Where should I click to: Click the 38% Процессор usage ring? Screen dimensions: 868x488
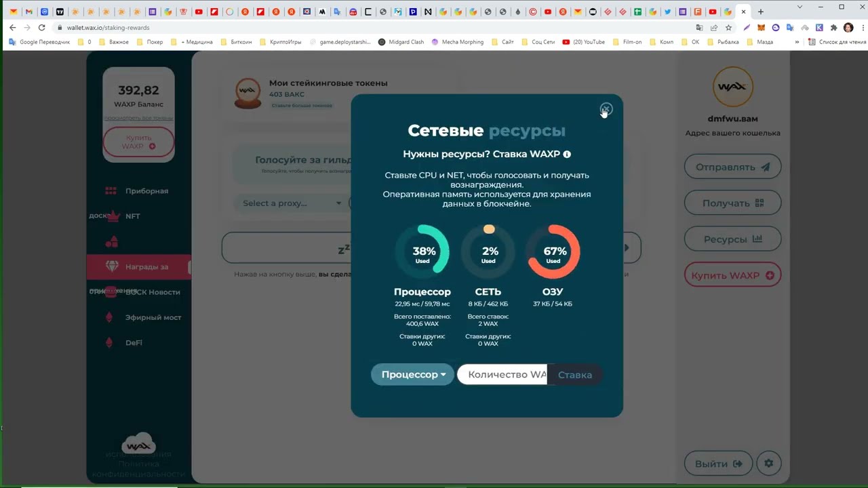tap(422, 251)
